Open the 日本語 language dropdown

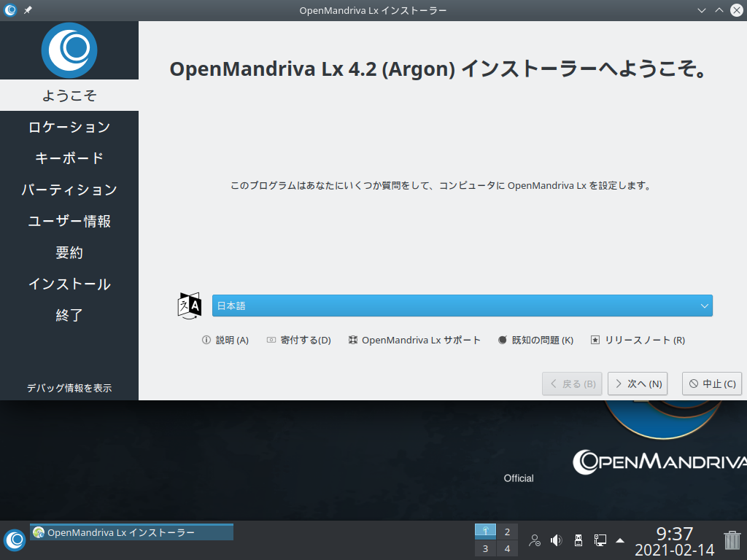pyautogui.click(x=462, y=306)
